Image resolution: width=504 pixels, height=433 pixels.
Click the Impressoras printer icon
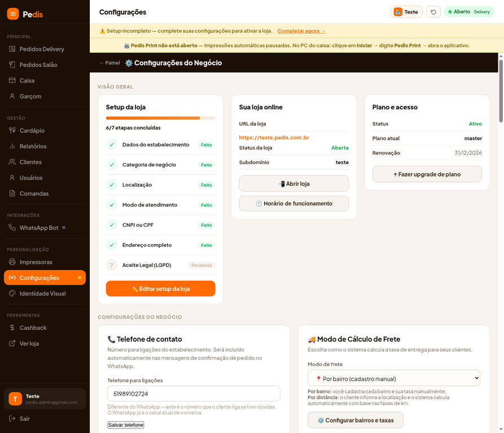pyautogui.click(x=12, y=262)
